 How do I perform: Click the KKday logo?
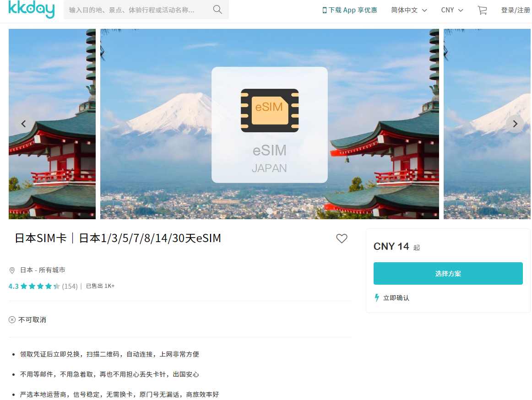[32, 10]
